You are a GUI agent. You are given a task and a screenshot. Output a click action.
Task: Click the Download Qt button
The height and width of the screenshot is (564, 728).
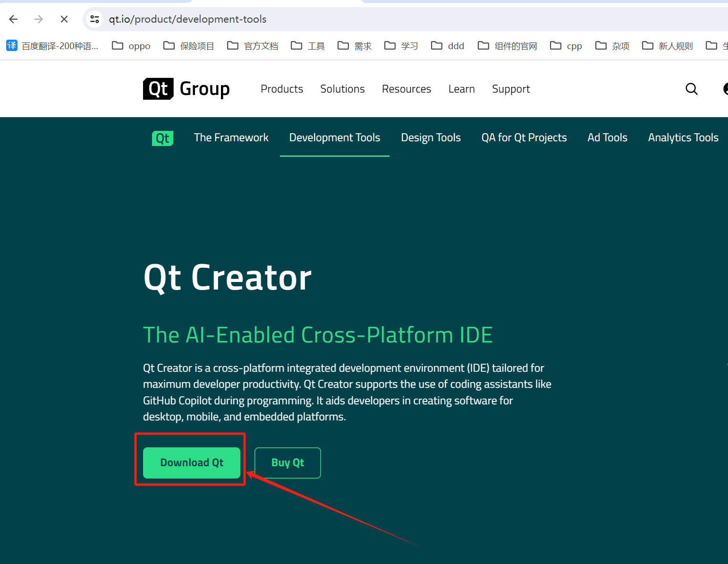[192, 462]
